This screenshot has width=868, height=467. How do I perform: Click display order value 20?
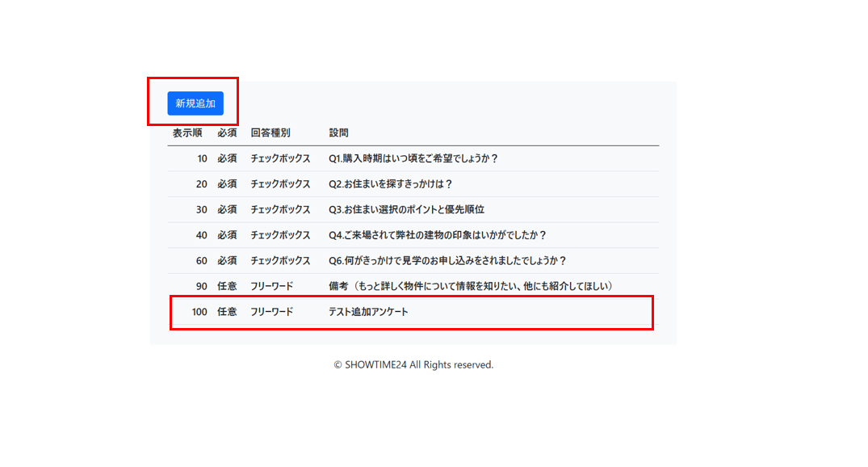(202, 184)
